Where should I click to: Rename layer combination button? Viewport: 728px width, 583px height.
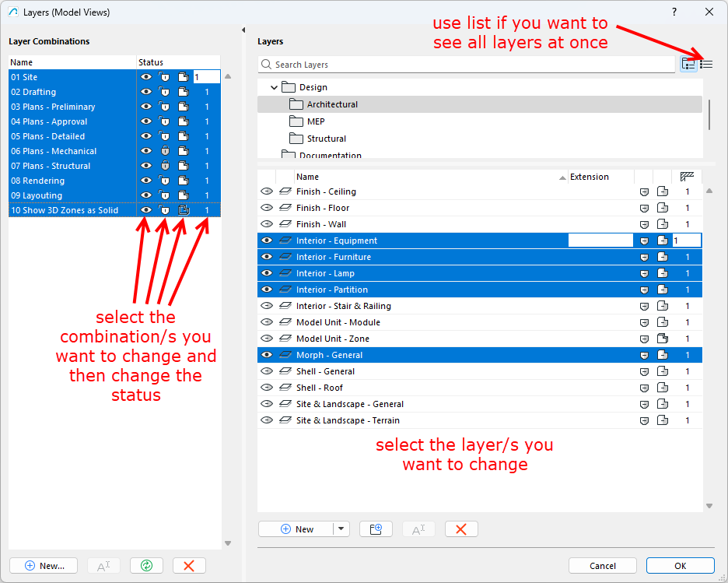104,566
